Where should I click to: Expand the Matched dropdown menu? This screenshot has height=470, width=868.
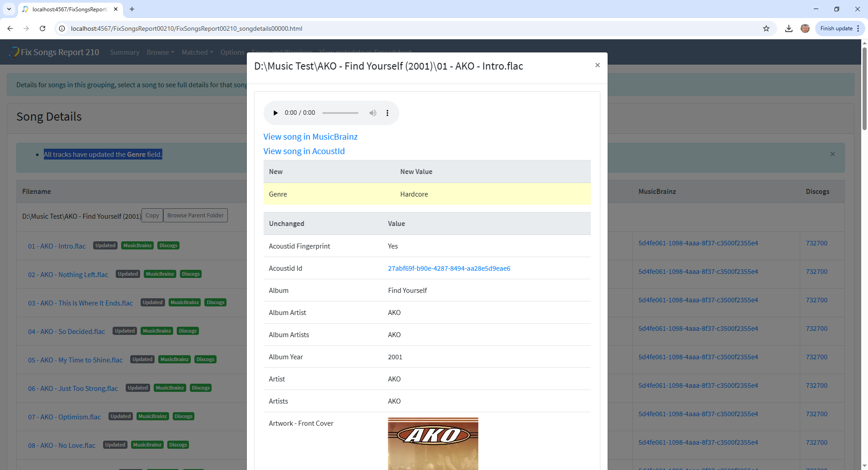point(197,52)
